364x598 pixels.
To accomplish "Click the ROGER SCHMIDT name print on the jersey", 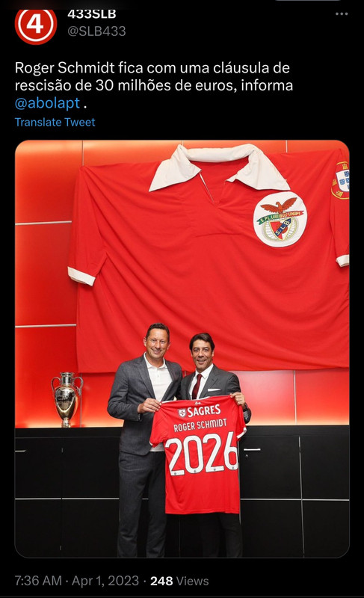I will click(200, 425).
